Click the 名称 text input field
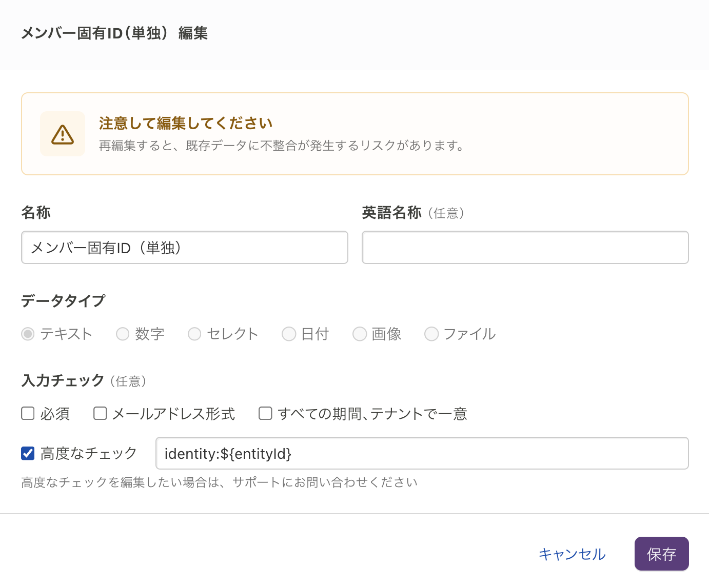The width and height of the screenshot is (709, 588). click(x=185, y=248)
